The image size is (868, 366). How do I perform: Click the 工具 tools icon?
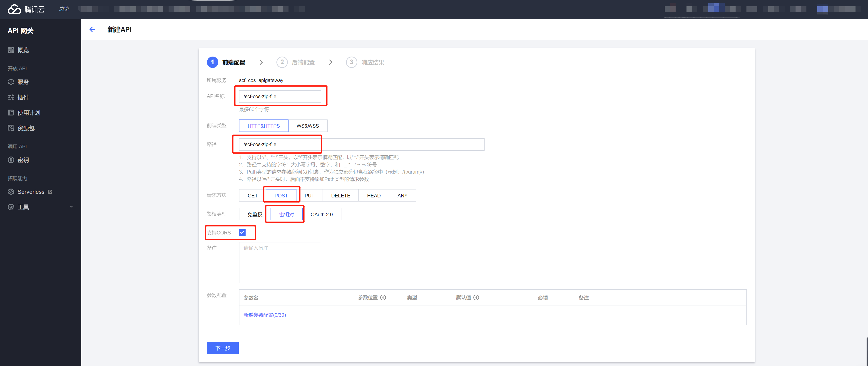[11, 207]
